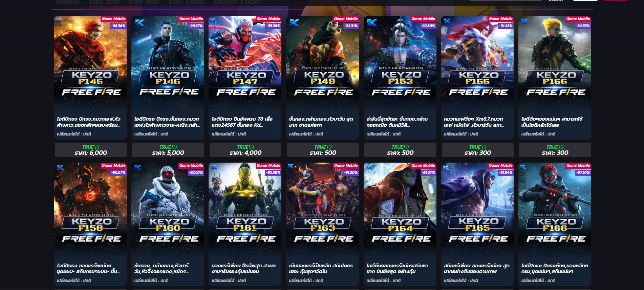
Task: Click the K logo on the KEYZO F166 card
Action: coord(523,167)
